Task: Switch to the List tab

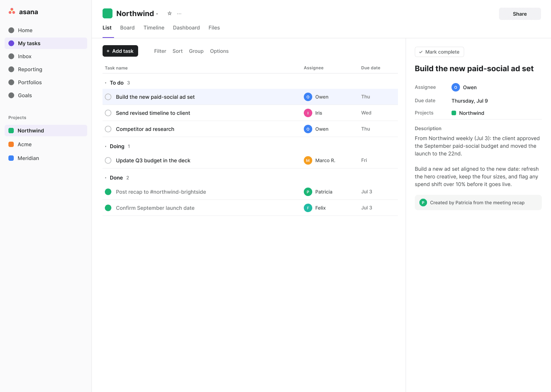Action: pos(107,28)
